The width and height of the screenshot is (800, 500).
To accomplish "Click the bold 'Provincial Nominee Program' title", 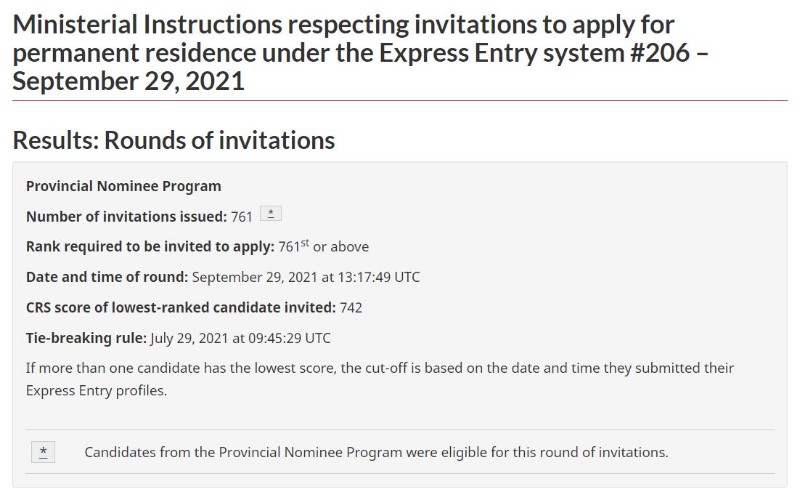I will [x=123, y=186].
